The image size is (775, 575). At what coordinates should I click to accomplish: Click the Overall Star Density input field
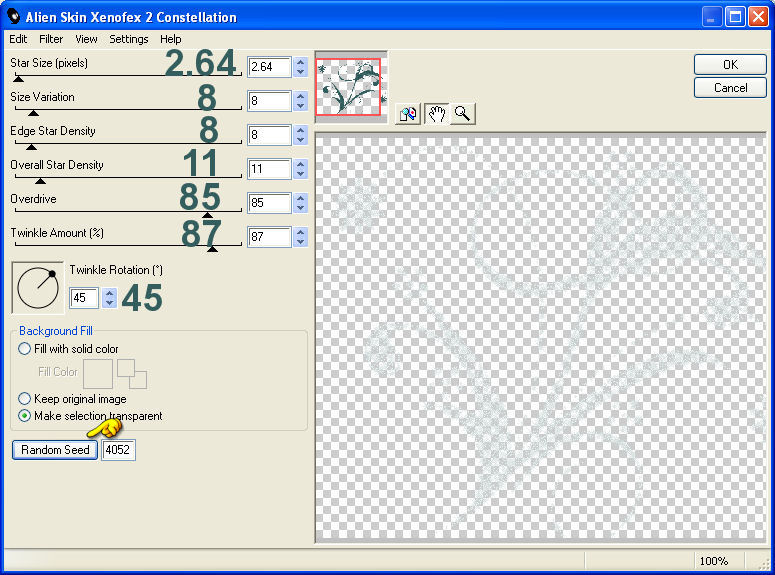[269, 169]
